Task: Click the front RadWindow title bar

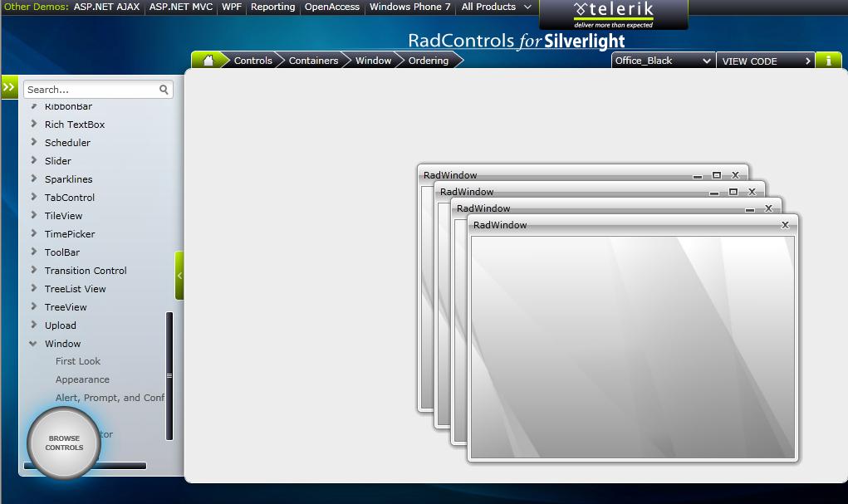Action: point(633,225)
